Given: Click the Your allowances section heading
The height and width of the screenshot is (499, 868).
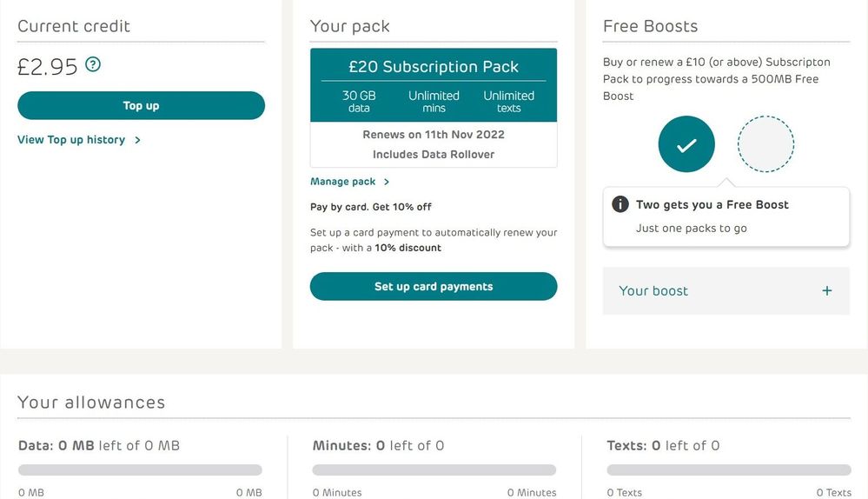Looking at the screenshot, I should [91, 403].
